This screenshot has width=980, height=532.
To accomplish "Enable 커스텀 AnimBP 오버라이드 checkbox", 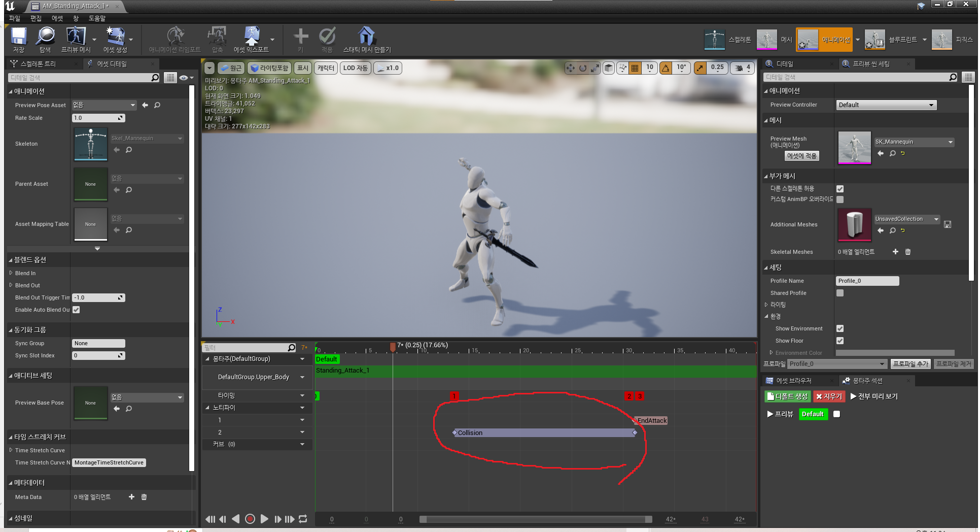I will [840, 199].
